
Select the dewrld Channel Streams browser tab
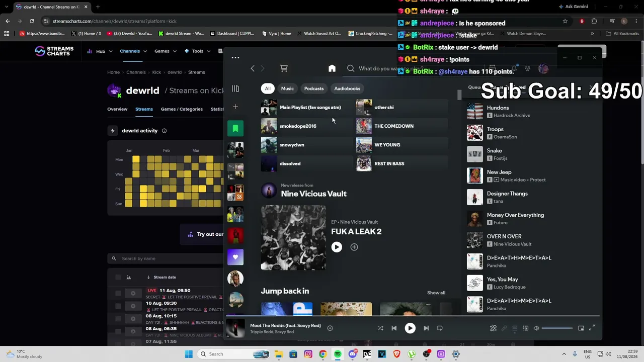click(x=52, y=7)
